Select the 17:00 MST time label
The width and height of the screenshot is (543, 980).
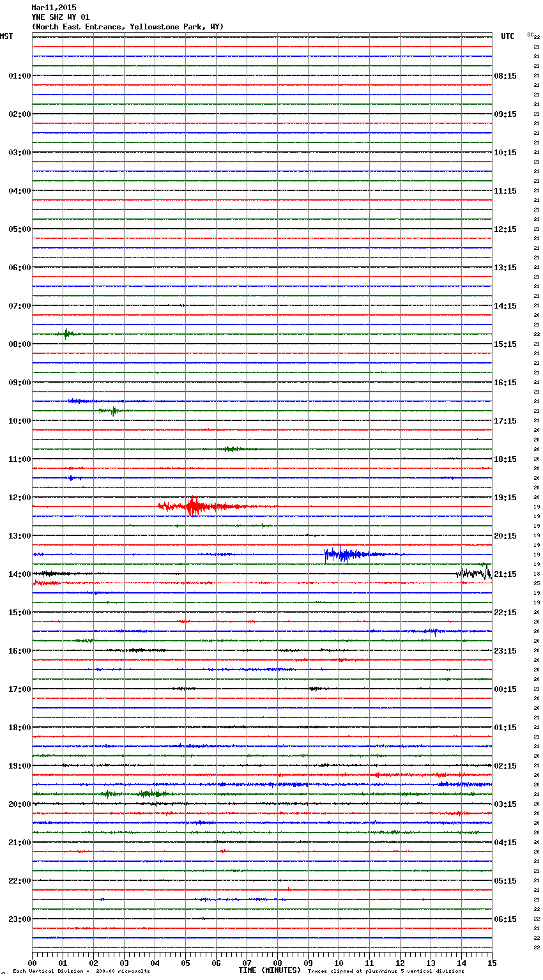(19, 689)
